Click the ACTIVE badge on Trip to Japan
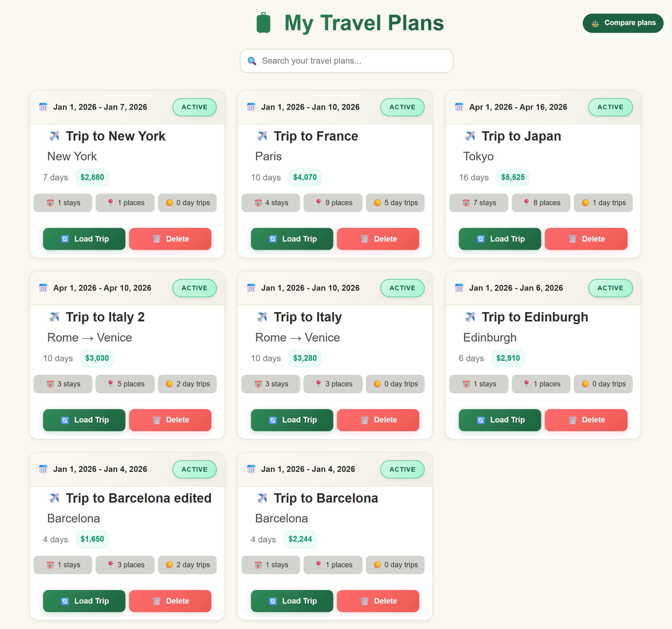Image resolution: width=672 pixels, height=629 pixels. [x=610, y=107]
